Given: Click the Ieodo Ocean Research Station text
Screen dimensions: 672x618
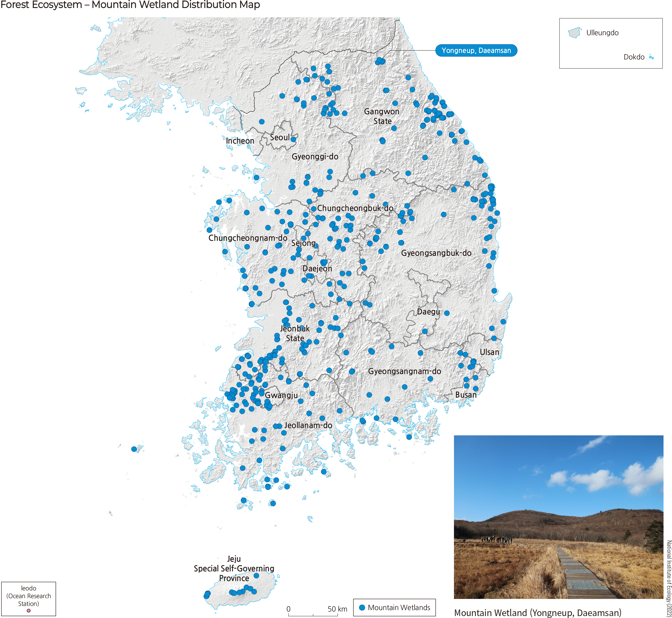Looking at the screenshot, I should click(29, 596).
